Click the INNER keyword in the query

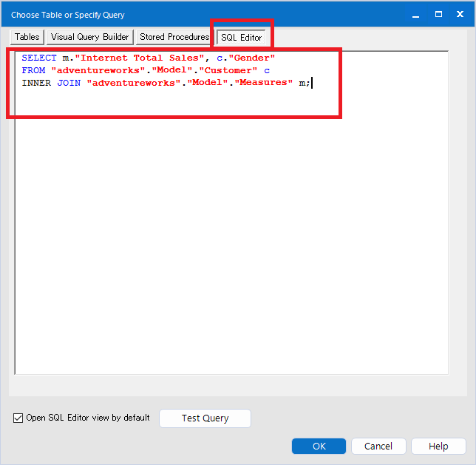pos(36,83)
